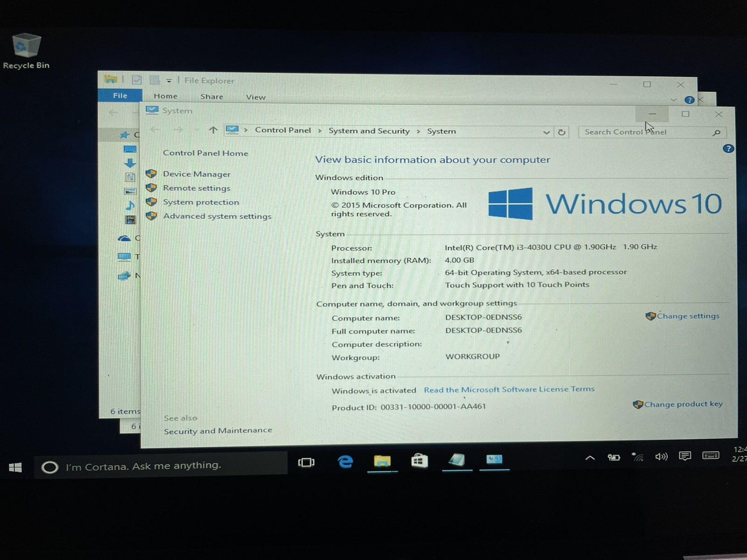The height and width of the screenshot is (560, 747).
Task: Click the Cortana search box
Action: pos(160,466)
